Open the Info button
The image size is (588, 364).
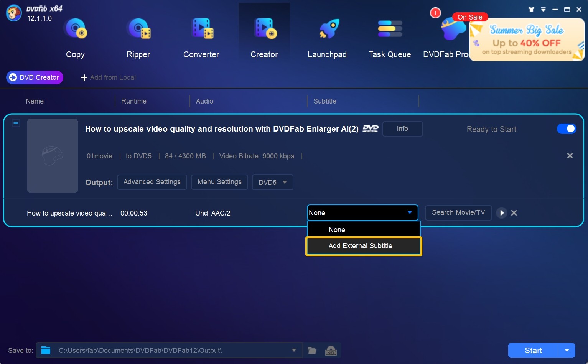402,129
